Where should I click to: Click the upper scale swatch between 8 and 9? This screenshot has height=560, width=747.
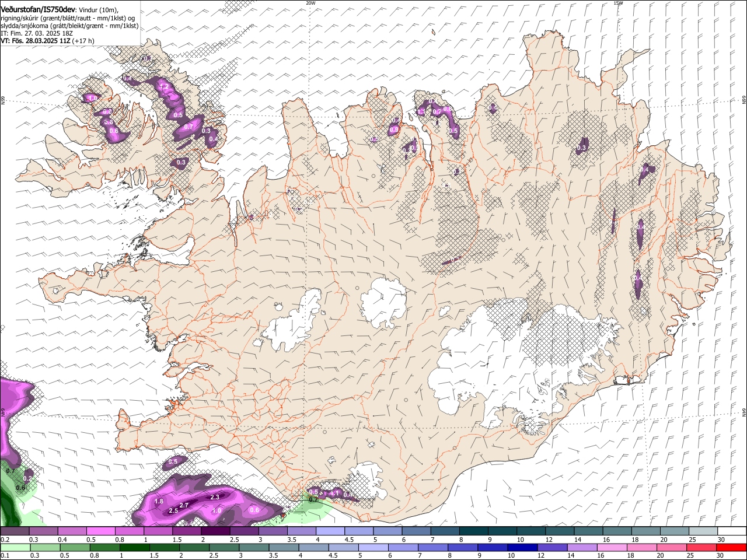coord(473,531)
